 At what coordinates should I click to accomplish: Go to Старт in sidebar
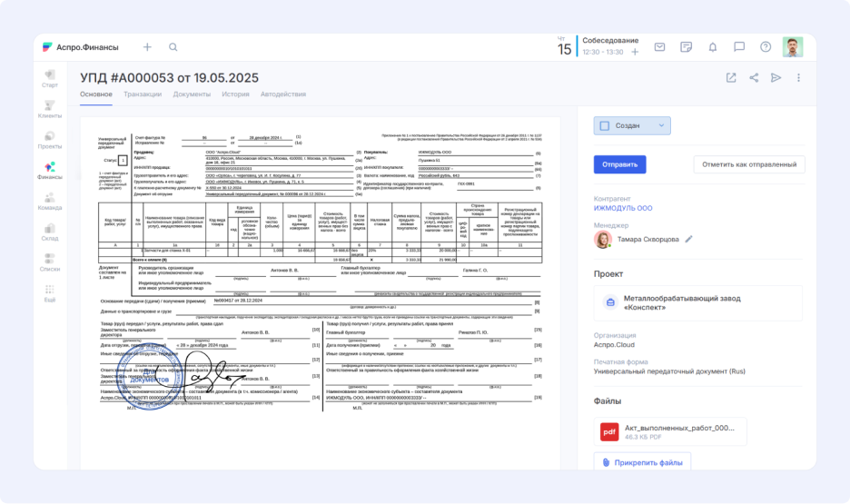[x=50, y=79]
